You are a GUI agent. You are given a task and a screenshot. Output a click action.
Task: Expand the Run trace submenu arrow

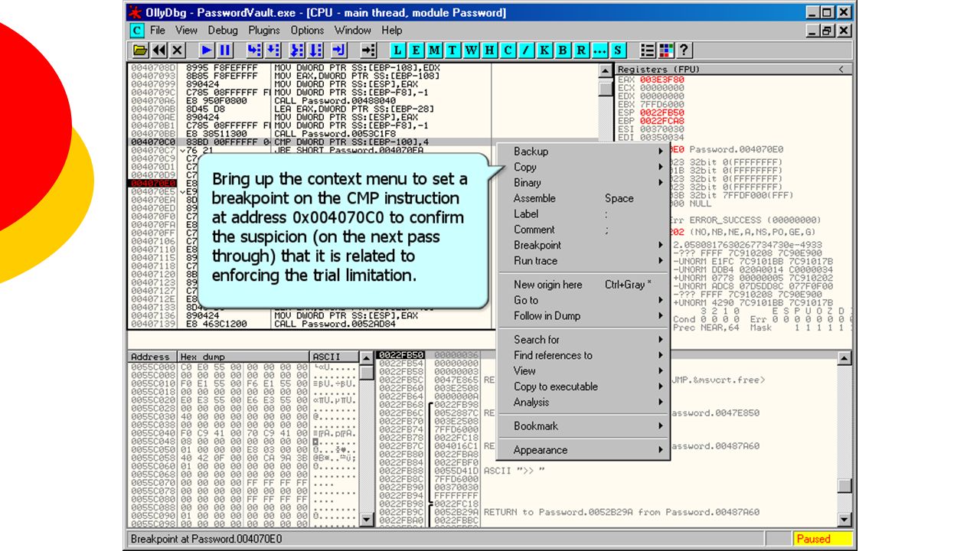(661, 261)
